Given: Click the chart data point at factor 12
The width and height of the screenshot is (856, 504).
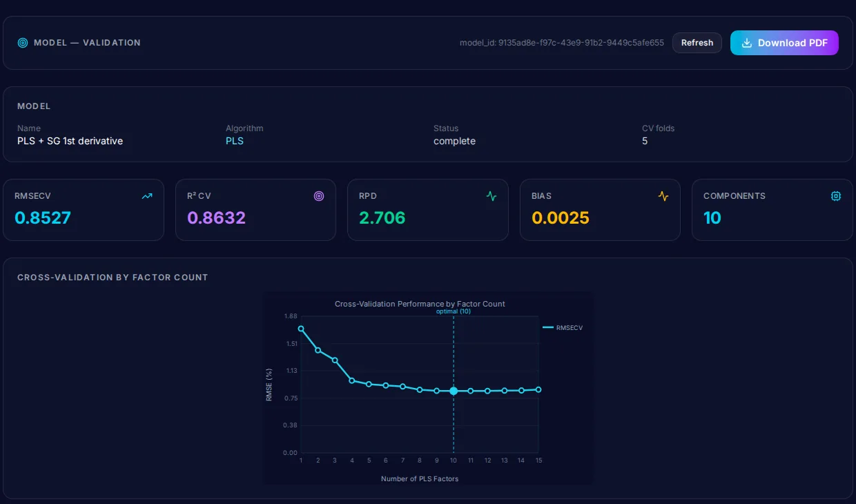Looking at the screenshot, I should click(x=487, y=391).
